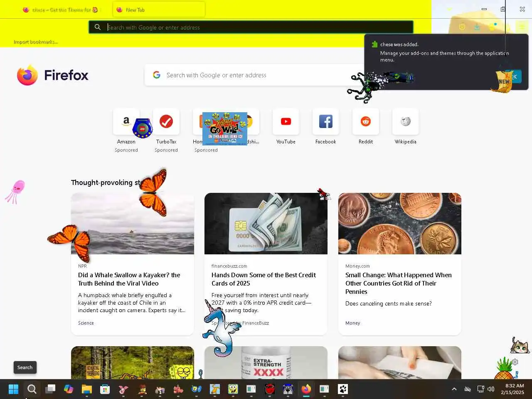532x399 pixels.
Task: Click the Import bookmarks toolbar link
Action: [x=35, y=42]
